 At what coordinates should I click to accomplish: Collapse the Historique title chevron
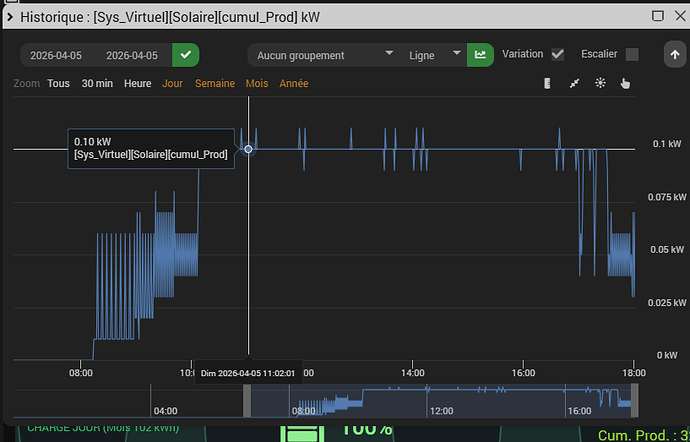[x=10, y=17]
